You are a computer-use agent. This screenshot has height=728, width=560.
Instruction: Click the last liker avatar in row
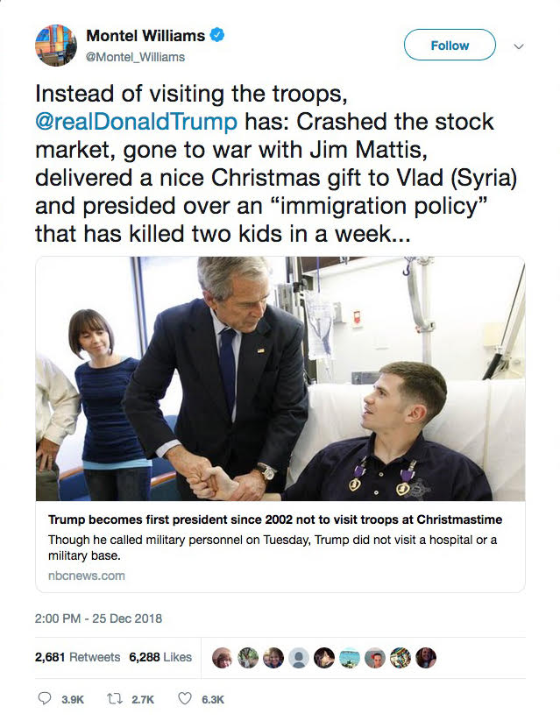pyautogui.click(x=425, y=657)
